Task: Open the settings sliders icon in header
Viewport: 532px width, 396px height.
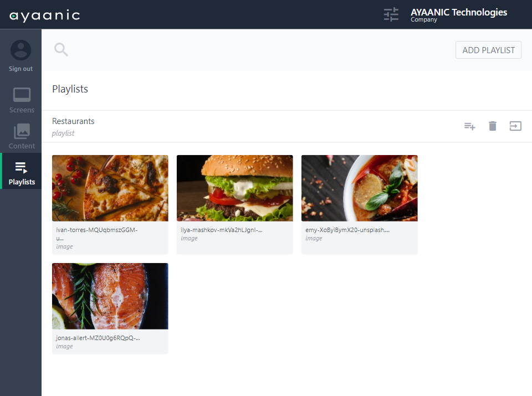Action: [391, 14]
